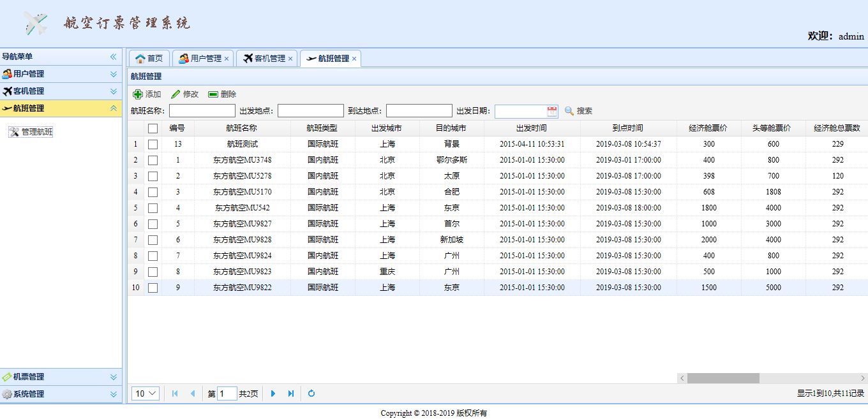
Task: Go to the next page arrow
Action: tap(273, 393)
